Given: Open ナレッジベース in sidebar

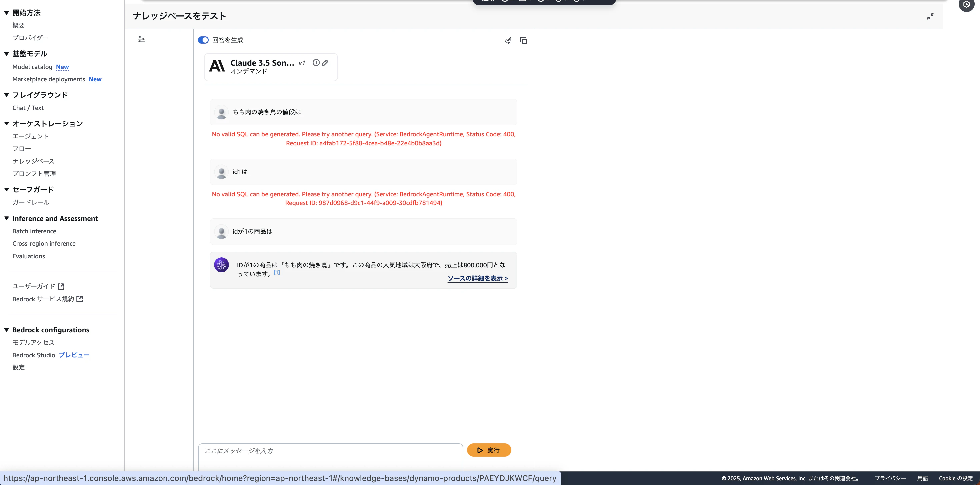Looking at the screenshot, I should tap(33, 161).
